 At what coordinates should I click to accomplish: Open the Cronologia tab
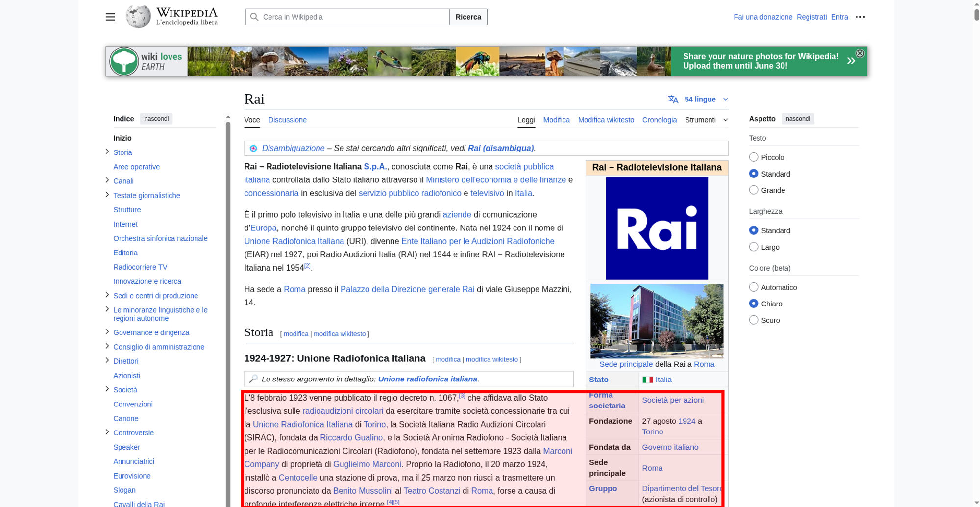coord(660,120)
